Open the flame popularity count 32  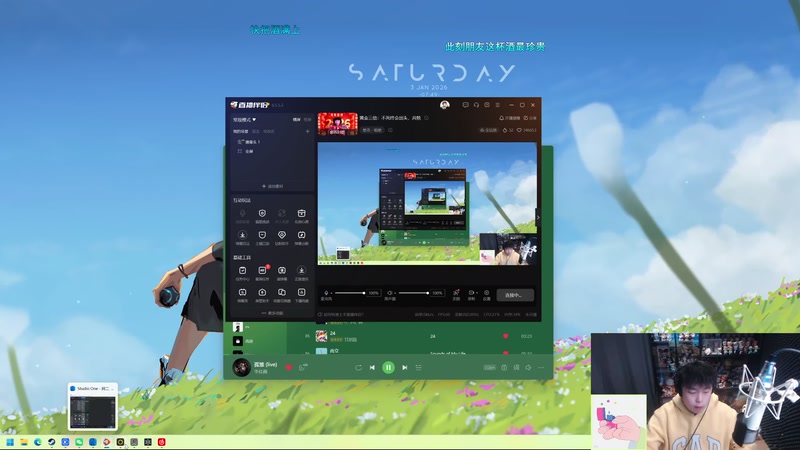pos(508,130)
